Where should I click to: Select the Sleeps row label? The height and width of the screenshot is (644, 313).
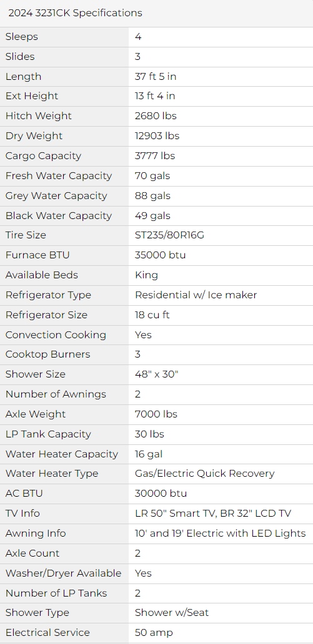[x=21, y=37]
